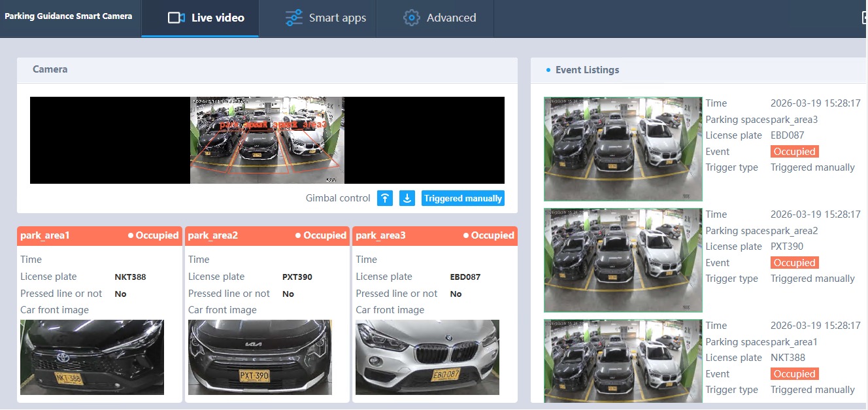Open the Kia car front image PXT390
Viewport: 868px width, 410px height.
click(x=260, y=357)
